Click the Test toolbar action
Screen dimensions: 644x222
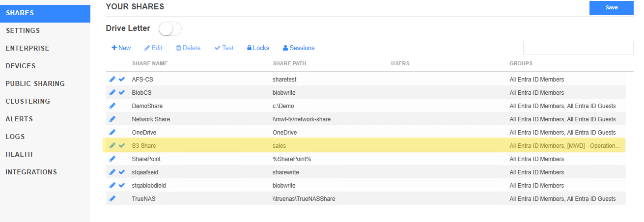[224, 48]
